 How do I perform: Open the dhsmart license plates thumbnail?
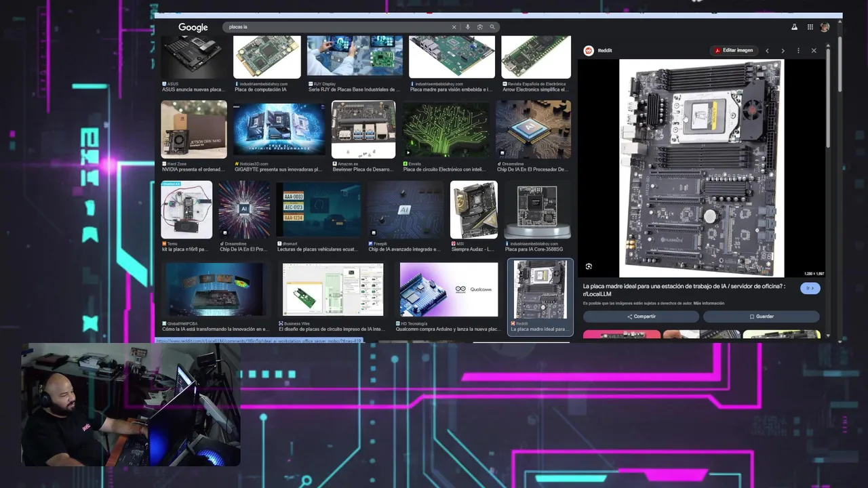pos(319,209)
